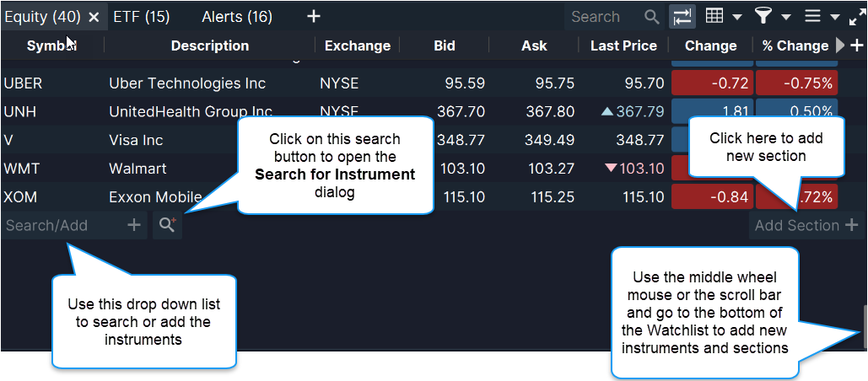
Task: Click the funnel filter icon
Action: [x=763, y=16]
